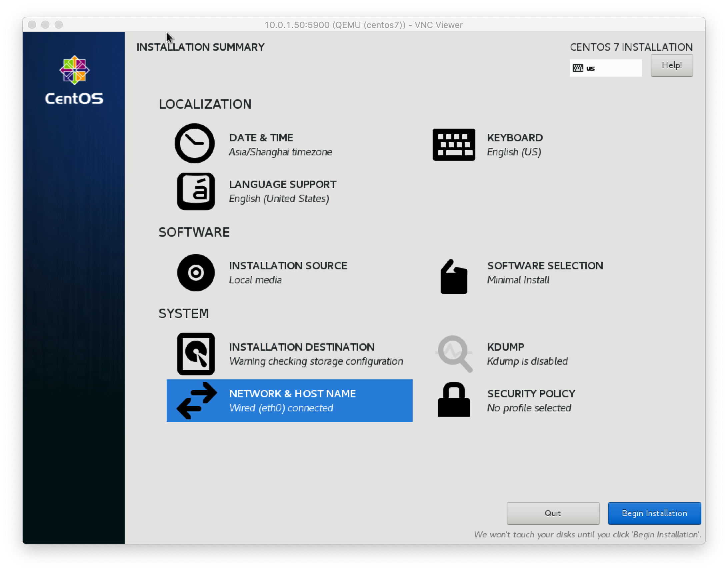Open INSTALLATION DESTINATION heading
This screenshot has height=572, width=728.
[x=302, y=347]
